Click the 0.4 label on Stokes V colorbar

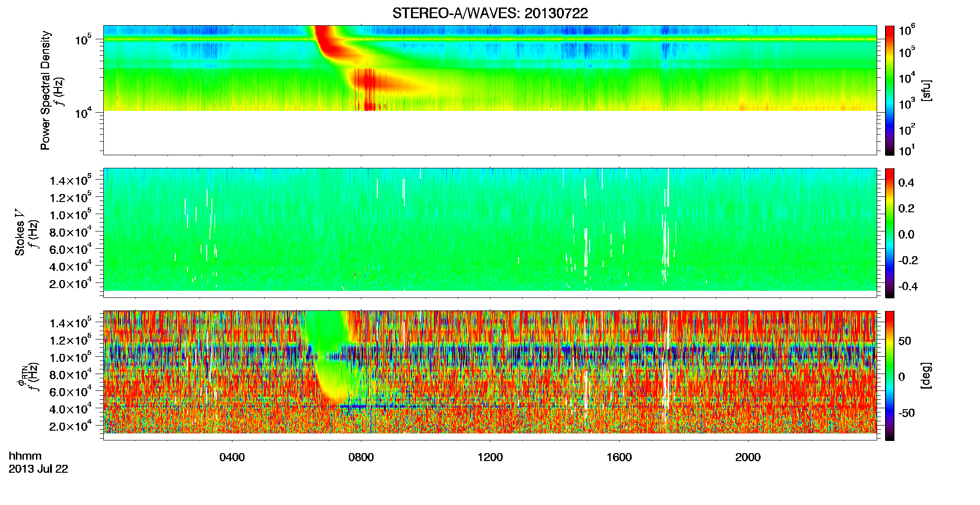pyautogui.click(x=906, y=183)
